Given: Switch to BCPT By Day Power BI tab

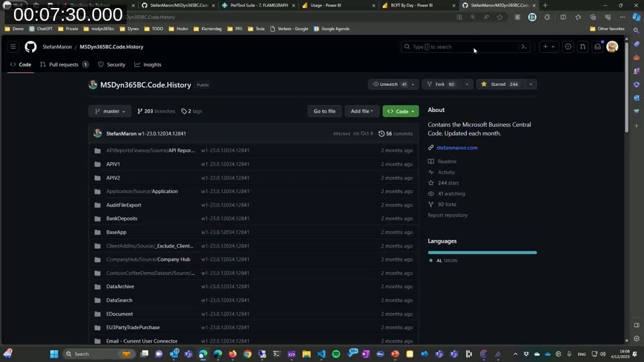Looking at the screenshot, I should (419, 5).
